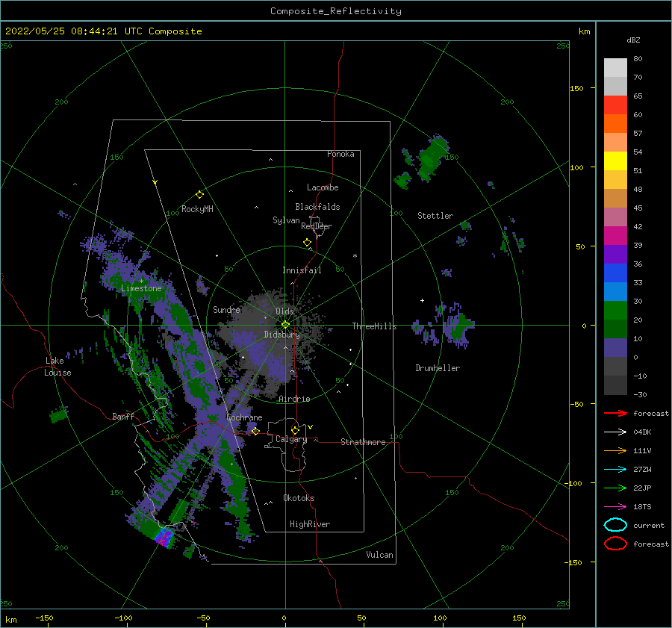Click the Didsbury town label
Screen dimensions: 672x628
(x=281, y=335)
